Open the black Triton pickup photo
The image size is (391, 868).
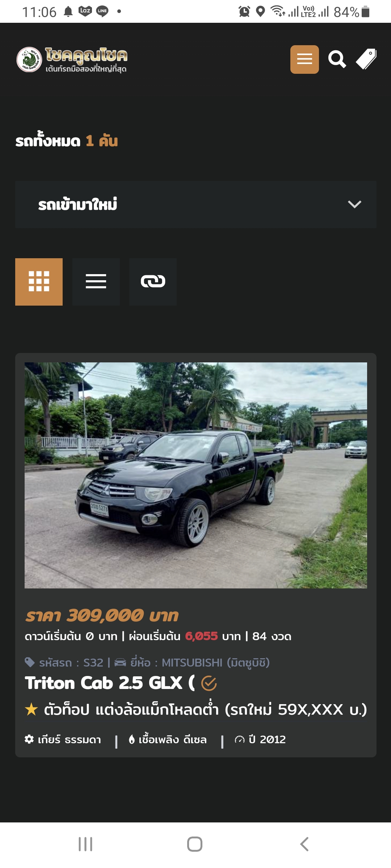pyautogui.click(x=195, y=475)
